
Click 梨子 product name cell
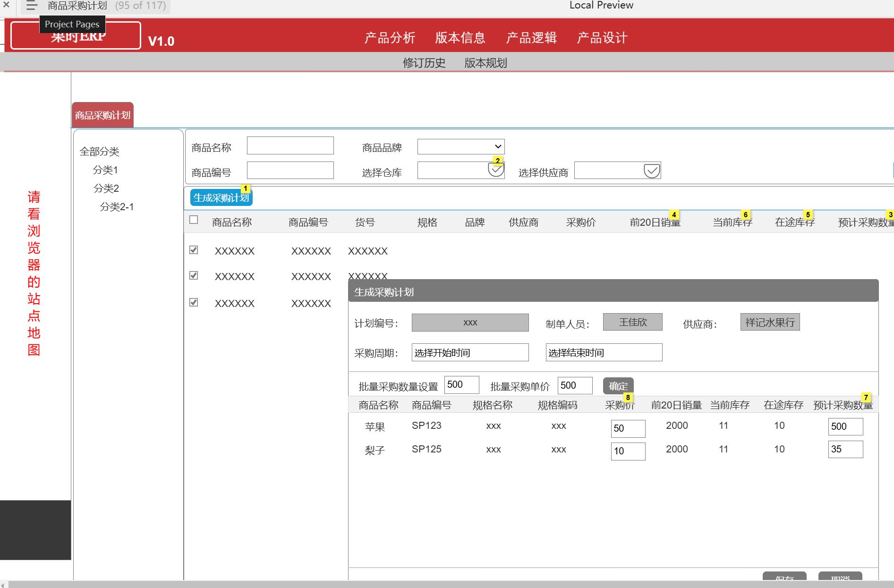[x=375, y=451]
